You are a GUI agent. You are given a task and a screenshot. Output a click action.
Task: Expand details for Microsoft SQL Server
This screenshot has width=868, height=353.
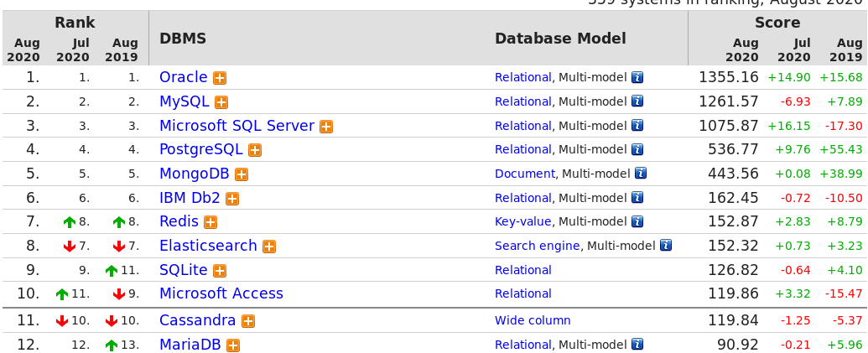[326, 127]
